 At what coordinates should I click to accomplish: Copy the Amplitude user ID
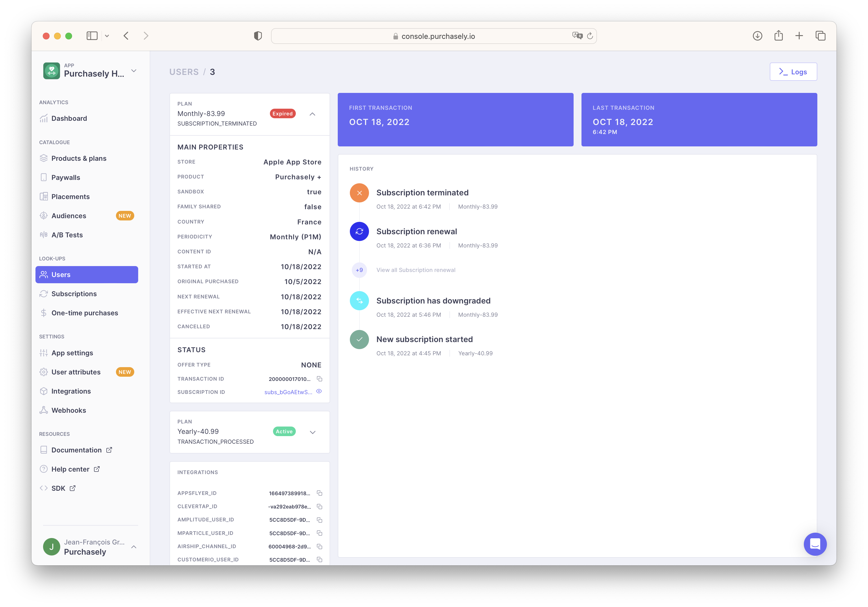tap(319, 520)
